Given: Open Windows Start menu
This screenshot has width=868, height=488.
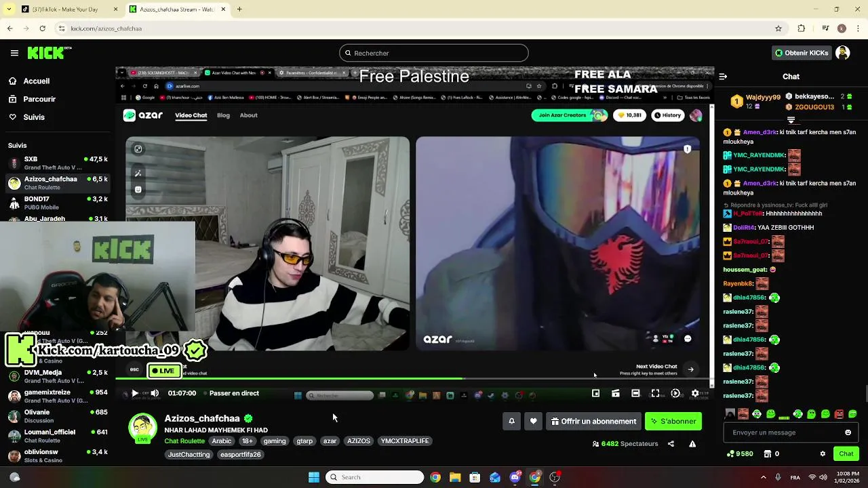Looking at the screenshot, I should point(314,477).
